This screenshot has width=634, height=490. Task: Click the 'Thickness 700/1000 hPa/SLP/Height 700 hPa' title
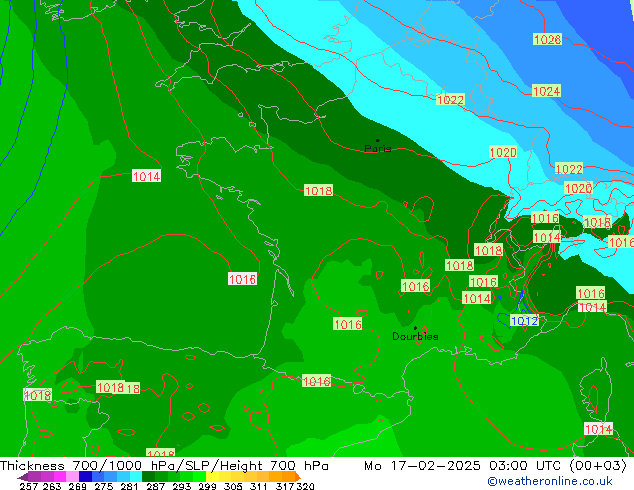pyautogui.click(x=164, y=466)
